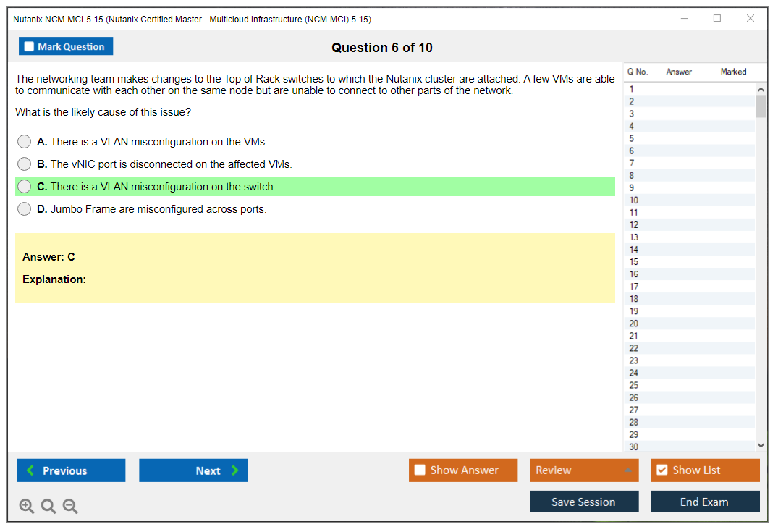Click the green right arrow on Next
Image resolution: width=778 pixels, height=532 pixels.
pos(234,470)
